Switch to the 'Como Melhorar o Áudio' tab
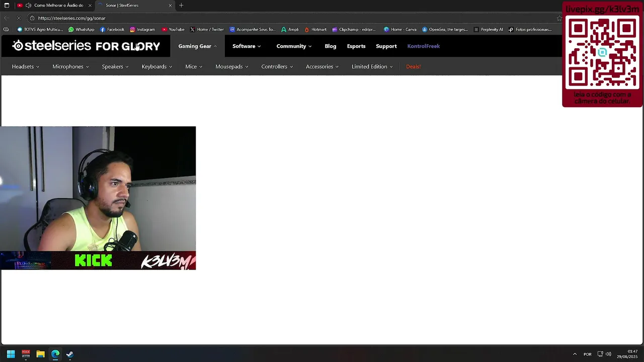 (x=54, y=6)
